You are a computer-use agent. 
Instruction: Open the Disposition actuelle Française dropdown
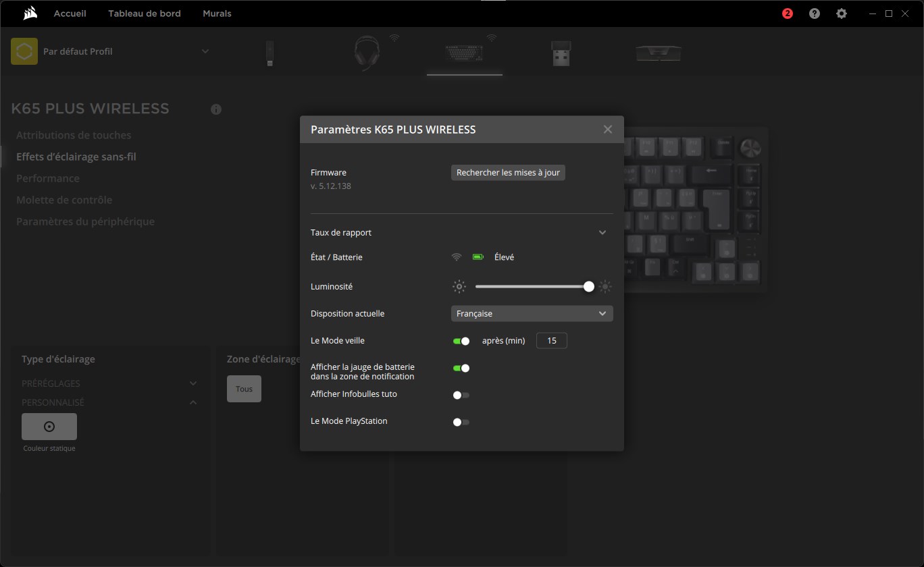[532, 313]
